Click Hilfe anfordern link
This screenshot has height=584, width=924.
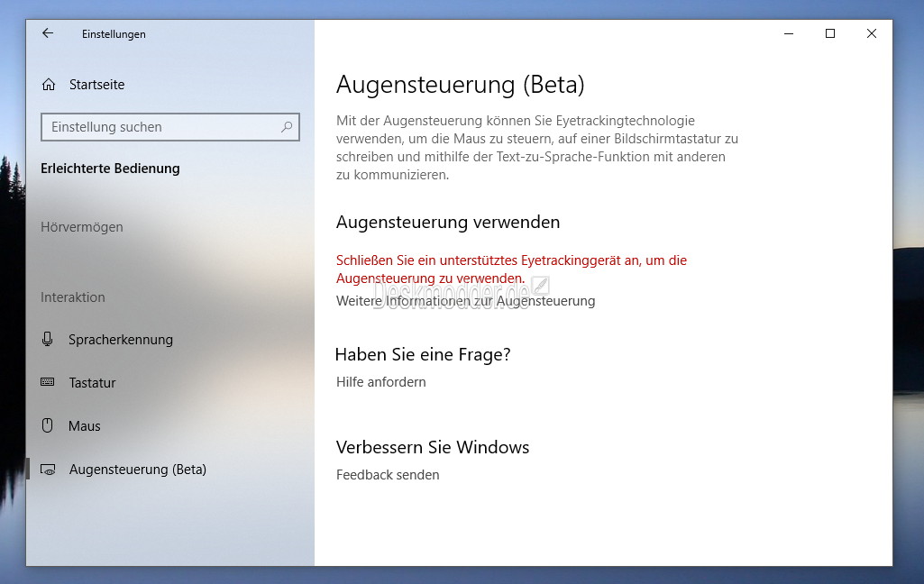pos(381,382)
